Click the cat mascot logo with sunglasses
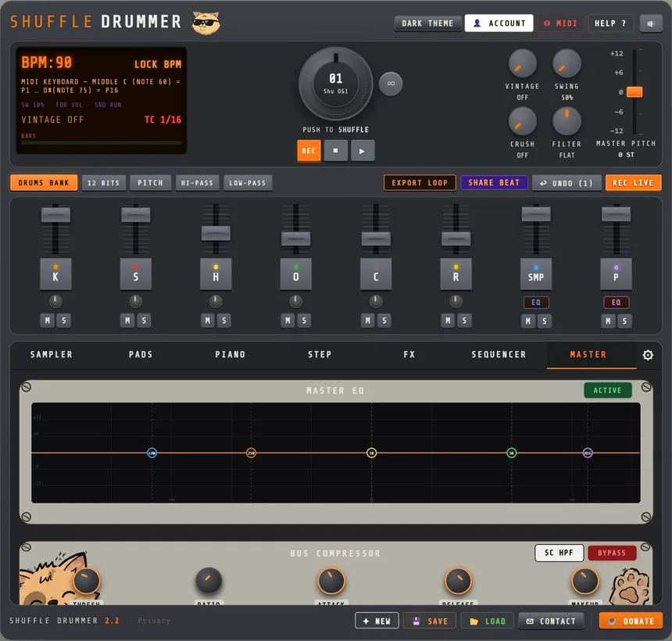 click(x=206, y=23)
